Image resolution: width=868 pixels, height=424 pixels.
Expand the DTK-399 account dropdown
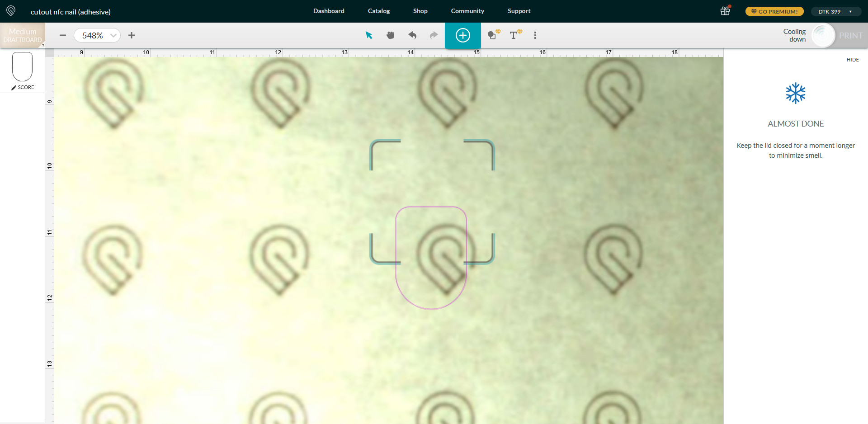[x=835, y=11]
